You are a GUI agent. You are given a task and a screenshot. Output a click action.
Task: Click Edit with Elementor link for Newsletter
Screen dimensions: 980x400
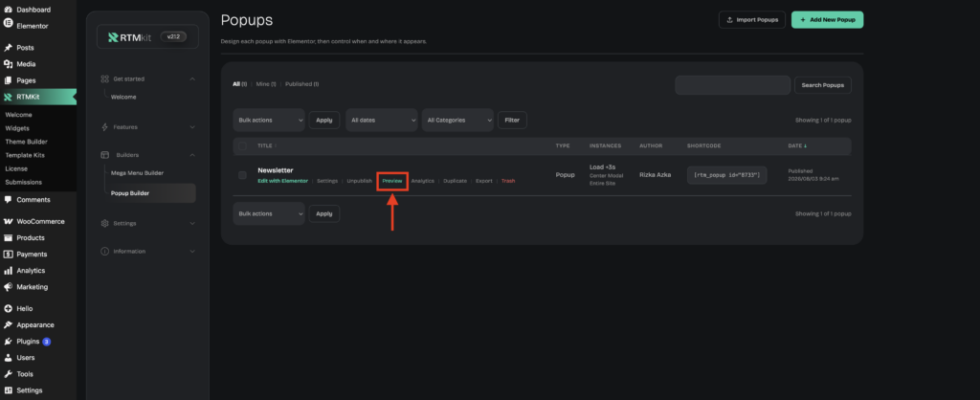(282, 181)
